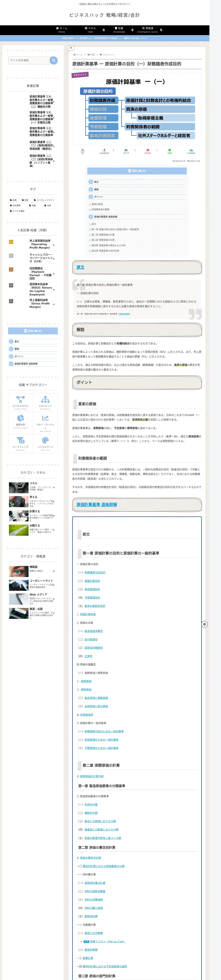Open 知識 breadcrumb link
The width and height of the screenshot is (221, 980).
91,55
